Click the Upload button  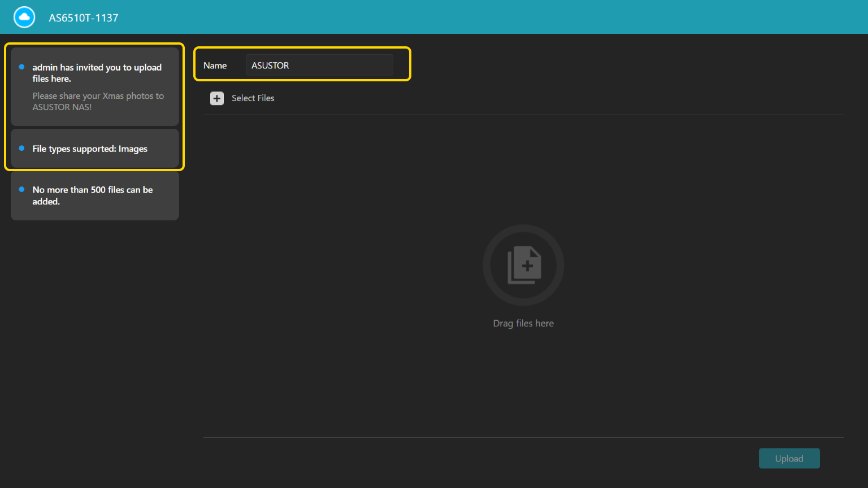coord(789,459)
